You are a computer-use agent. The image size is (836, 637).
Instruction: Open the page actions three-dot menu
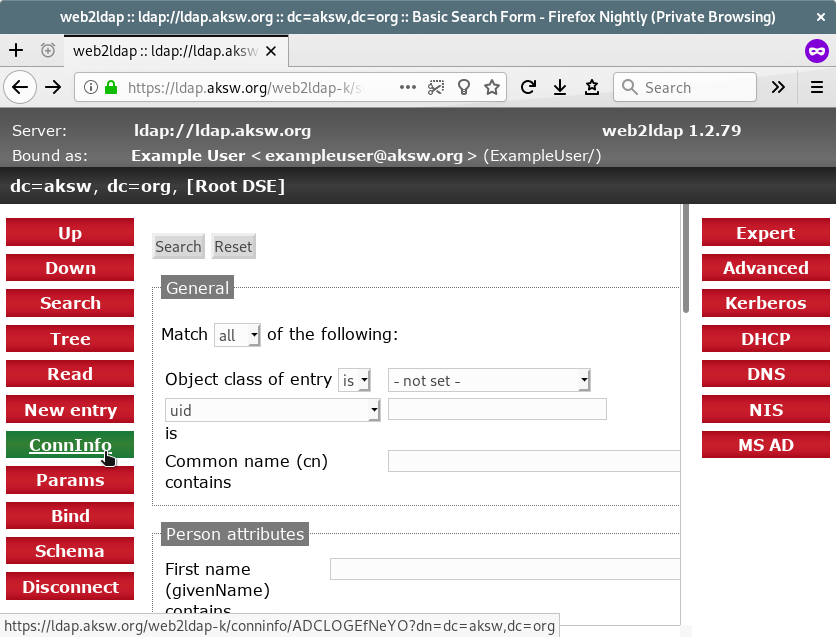click(408, 88)
